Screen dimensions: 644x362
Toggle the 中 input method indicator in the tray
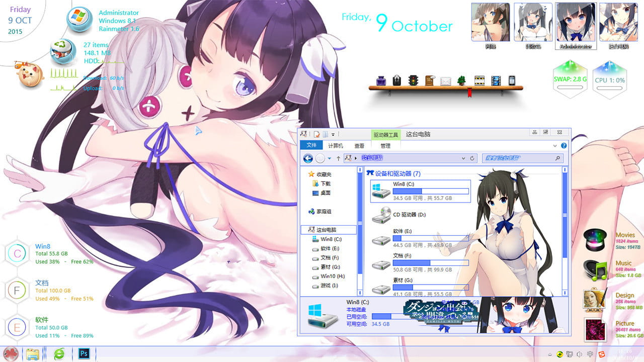click(590, 354)
